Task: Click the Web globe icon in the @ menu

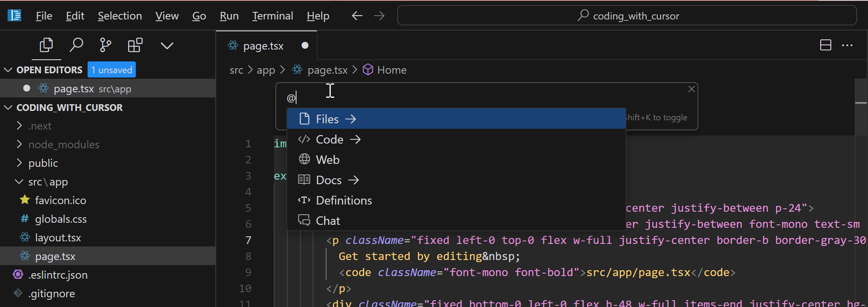Action: coord(304,159)
